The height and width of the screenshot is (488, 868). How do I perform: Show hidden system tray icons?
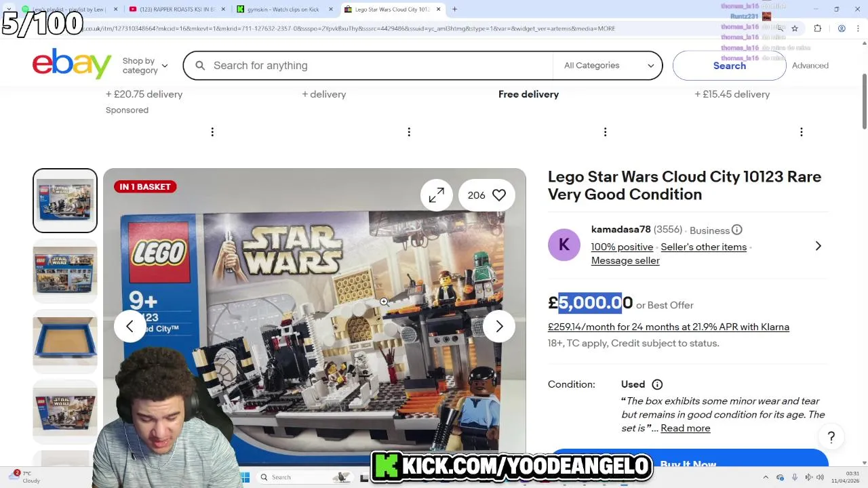tap(766, 477)
